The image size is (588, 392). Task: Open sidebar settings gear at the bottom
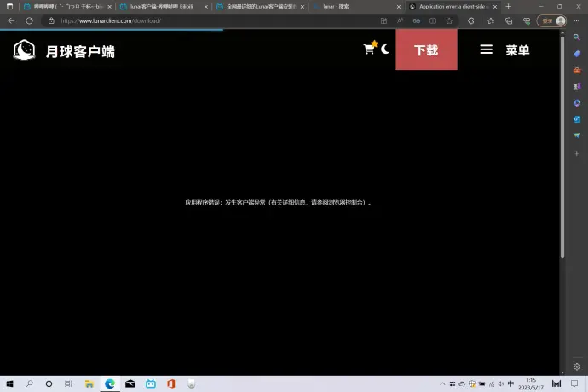[577, 366]
